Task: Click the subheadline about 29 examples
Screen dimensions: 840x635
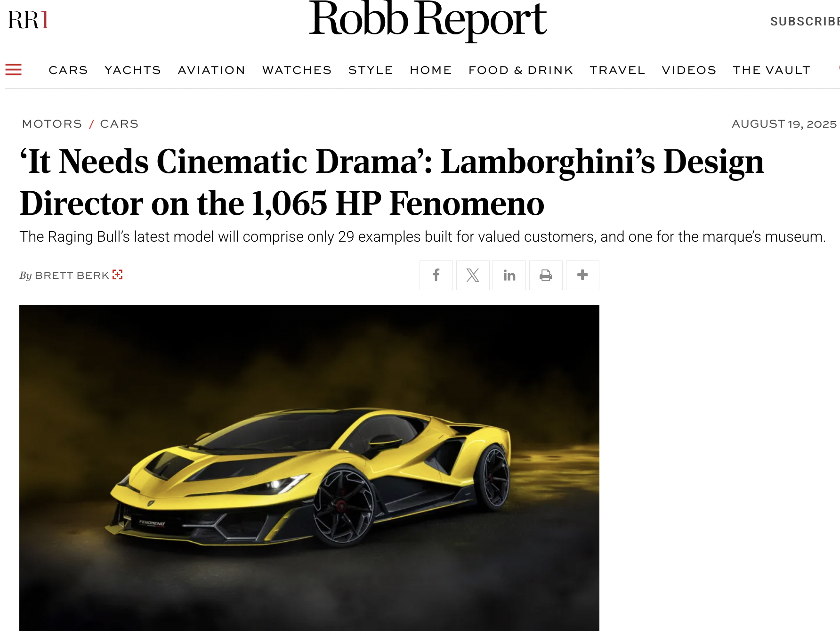Action: 422,236
